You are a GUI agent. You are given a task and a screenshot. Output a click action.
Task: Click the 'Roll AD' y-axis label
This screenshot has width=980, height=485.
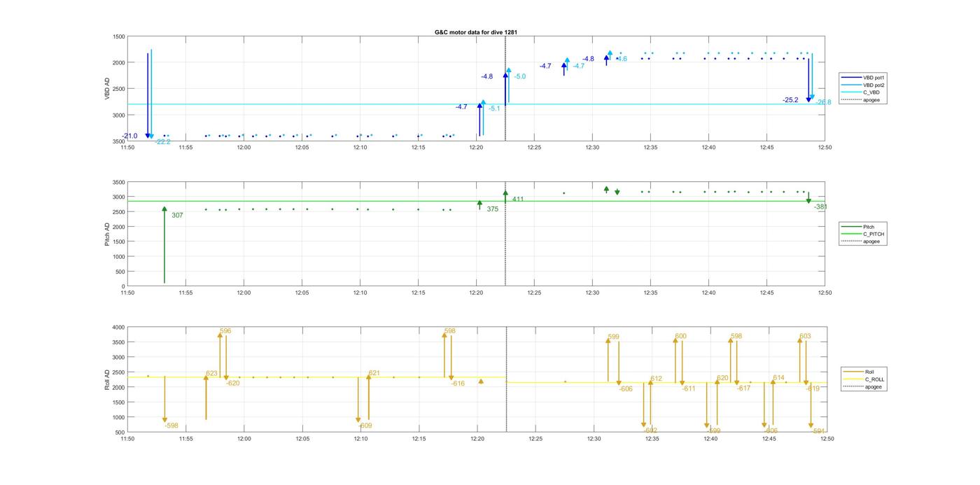[x=107, y=379]
